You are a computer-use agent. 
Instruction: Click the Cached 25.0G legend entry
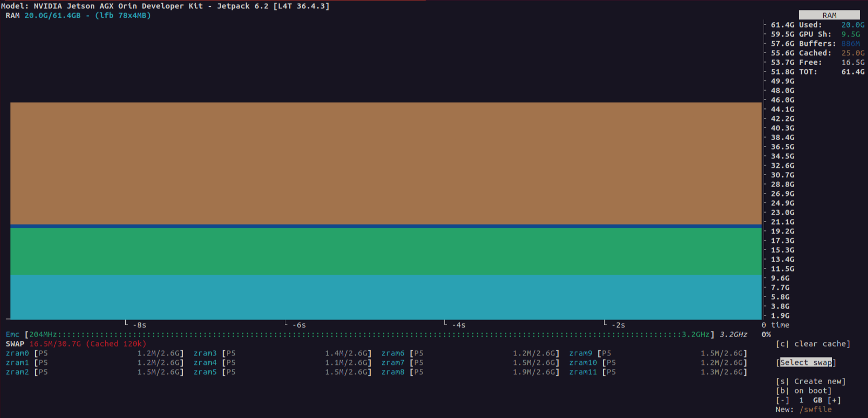tap(831, 53)
